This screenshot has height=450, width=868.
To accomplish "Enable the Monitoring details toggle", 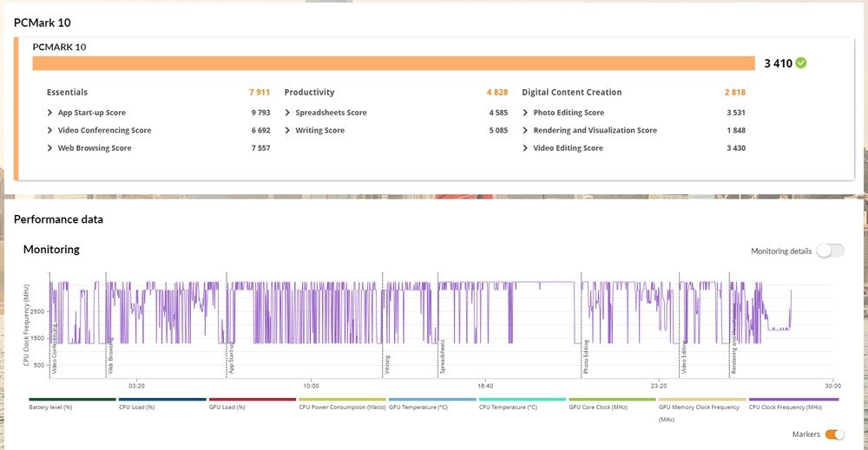I will (x=831, y=251).
